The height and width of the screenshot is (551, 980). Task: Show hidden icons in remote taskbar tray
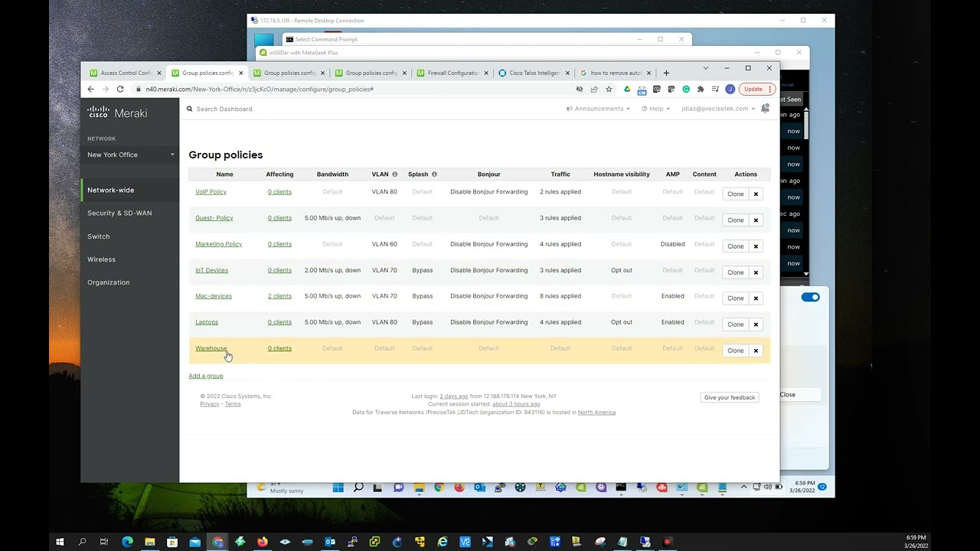(743, 487)
